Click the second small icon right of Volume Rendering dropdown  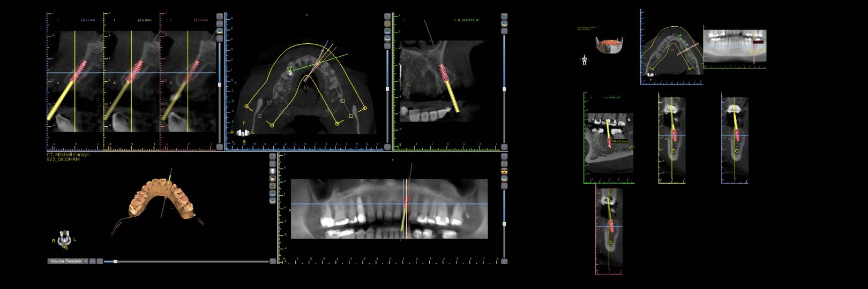pyautogui.click(x=100, y=261)
